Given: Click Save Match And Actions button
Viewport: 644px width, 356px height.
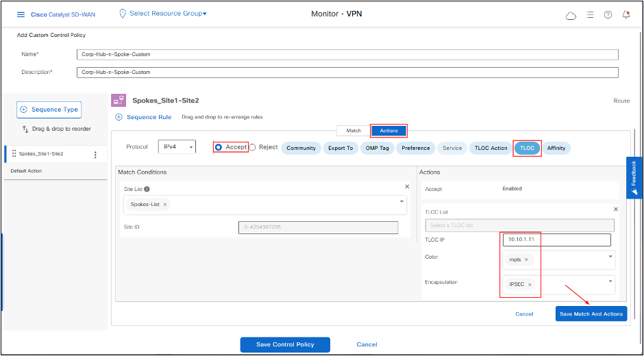Looking at the screenshot, I should coord(591,314).
